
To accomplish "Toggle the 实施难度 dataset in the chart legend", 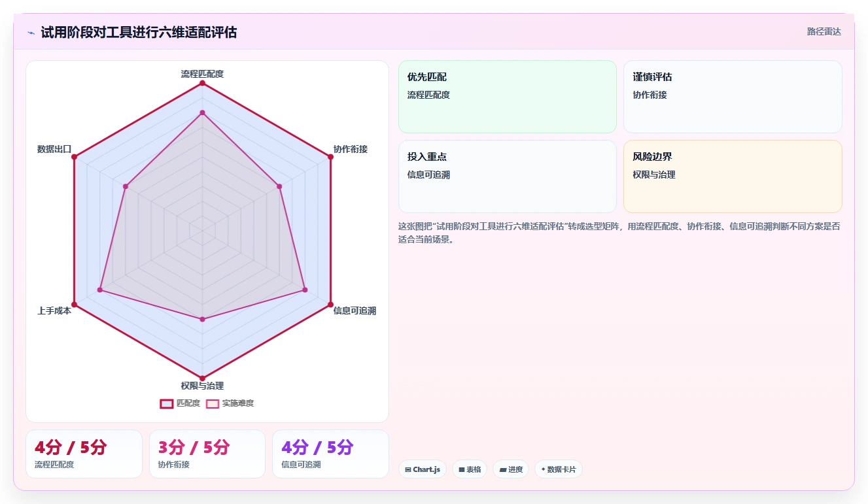I will click(x=230, y=403).
